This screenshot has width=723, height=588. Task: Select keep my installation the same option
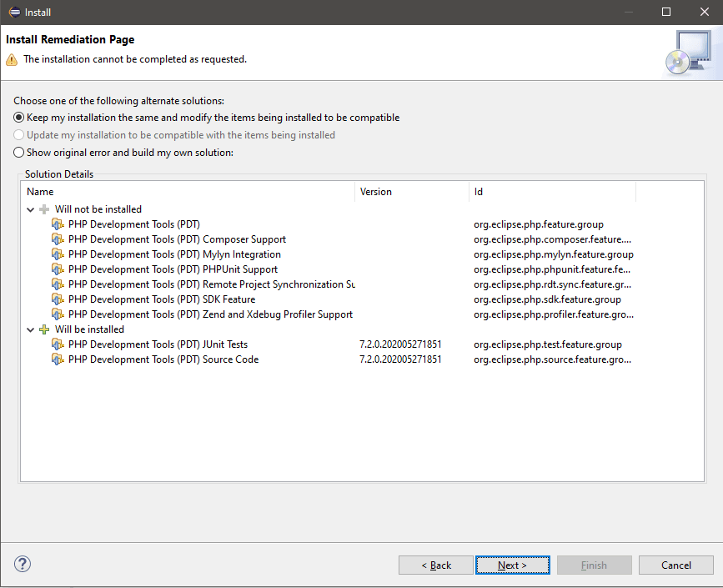coord(18,118)
